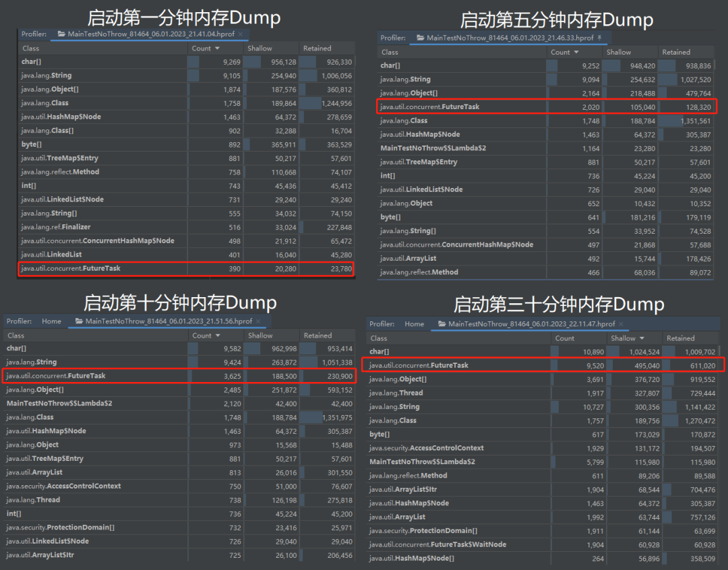The height and width of the screenshot is (570, 728).
Task: Click folder icon on the 21.51.56 hprof tab
Action: [x=79, y=321]
